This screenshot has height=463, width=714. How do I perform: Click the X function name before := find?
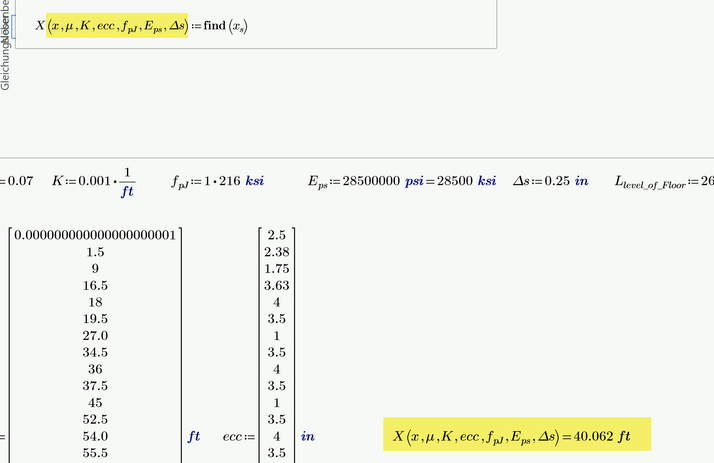[x=40, y=25]
